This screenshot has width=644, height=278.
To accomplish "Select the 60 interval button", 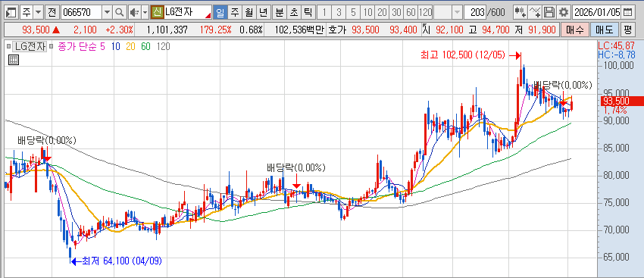I will click(411, 13).
